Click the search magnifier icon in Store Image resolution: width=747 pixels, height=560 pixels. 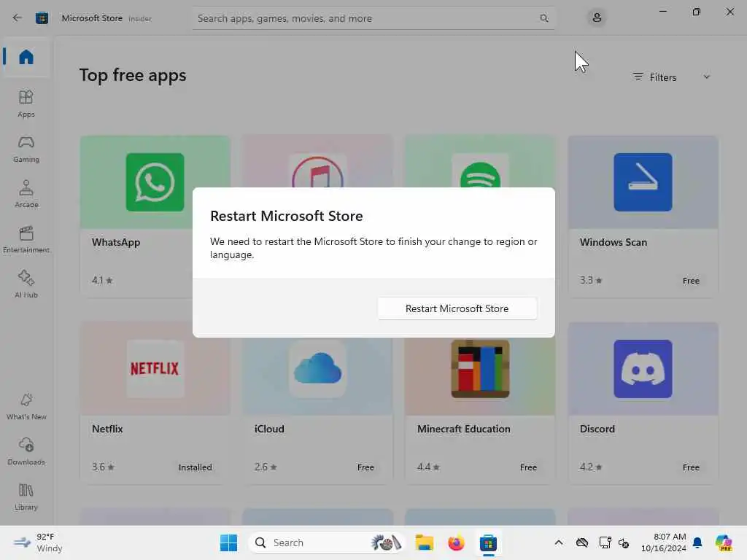point(544,18)
